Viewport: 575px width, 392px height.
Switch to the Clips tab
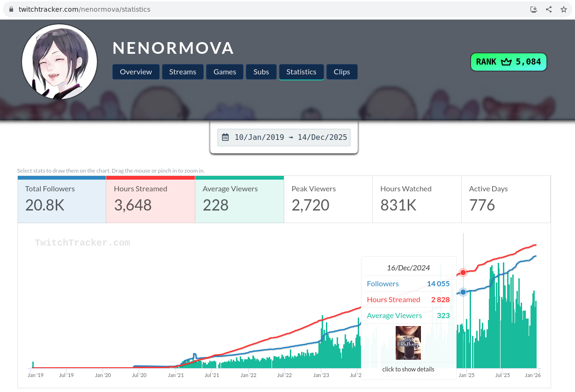point(342,72)
